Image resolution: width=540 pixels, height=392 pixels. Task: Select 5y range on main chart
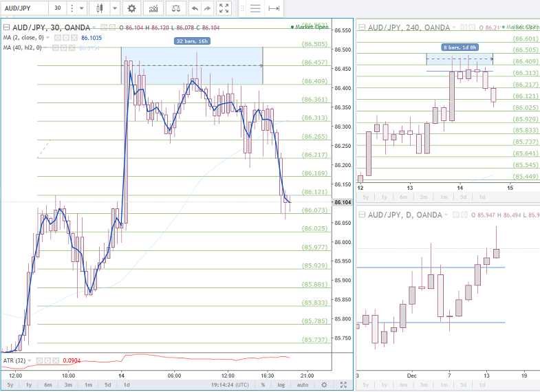pyautogui.click(x=10, y=384)
